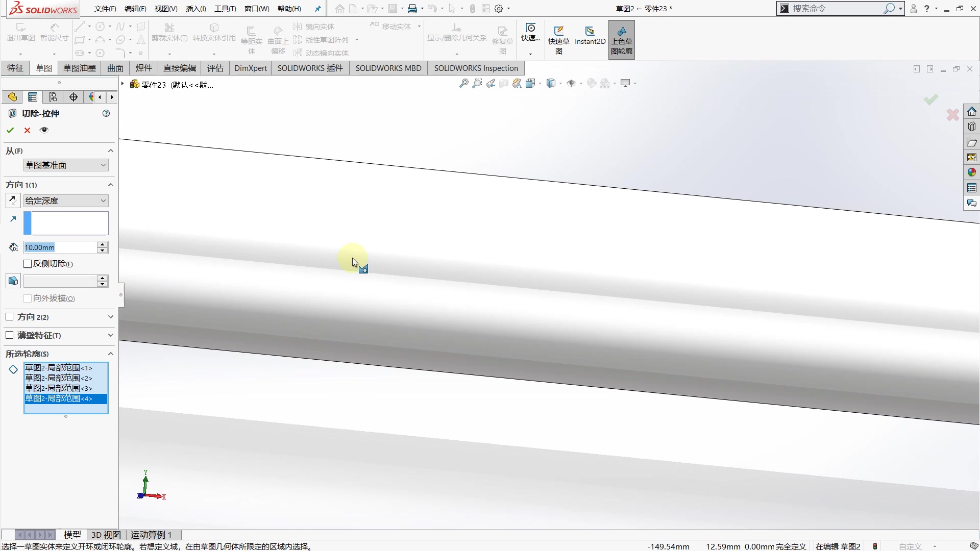980x551 pixels.
Task: Open the 显示/删除几何关系 tool
Action: 456,32
